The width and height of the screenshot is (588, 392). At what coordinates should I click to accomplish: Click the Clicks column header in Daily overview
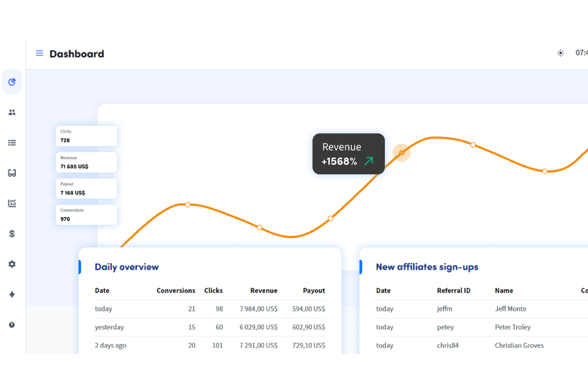click(213, 290)
